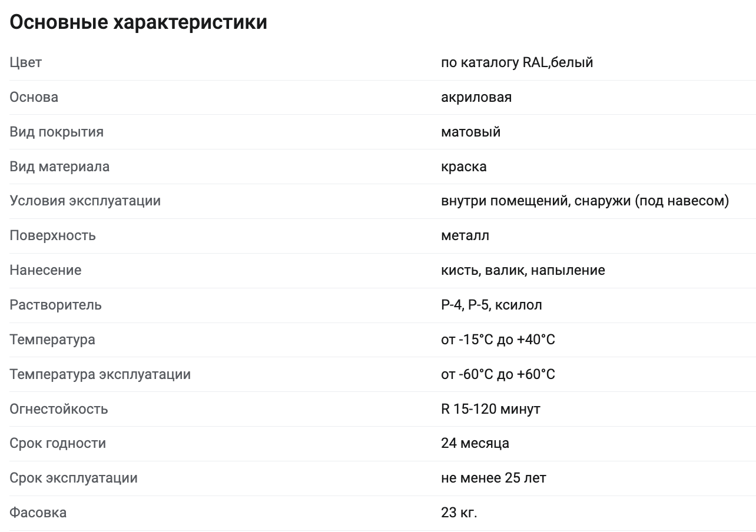Screen dimensions: 756x532
Task: Click the "Основные характеристики" heading
Action: tap(138, 22)
